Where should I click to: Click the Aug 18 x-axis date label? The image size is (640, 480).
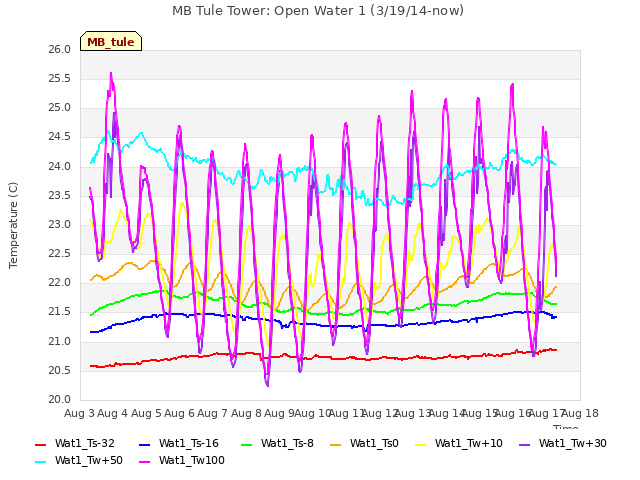tap(580, 414)
